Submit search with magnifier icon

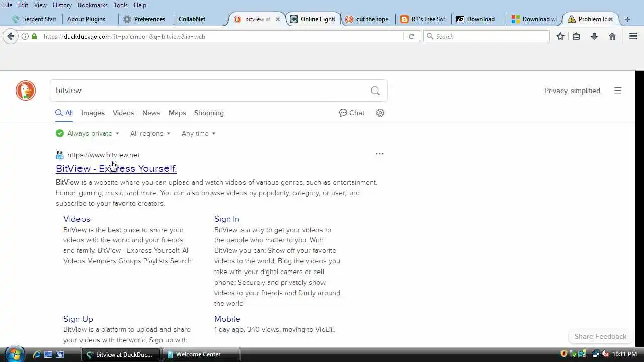click(x=375, y=90)
